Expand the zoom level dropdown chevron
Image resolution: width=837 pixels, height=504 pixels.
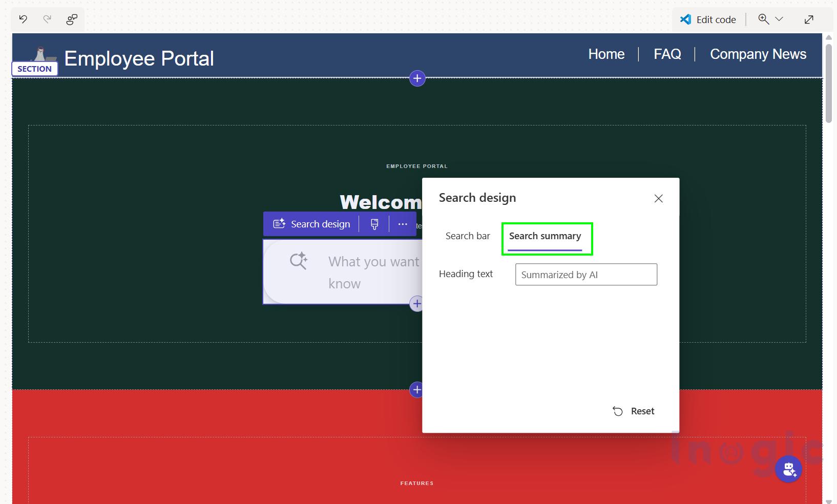point(779,19)
